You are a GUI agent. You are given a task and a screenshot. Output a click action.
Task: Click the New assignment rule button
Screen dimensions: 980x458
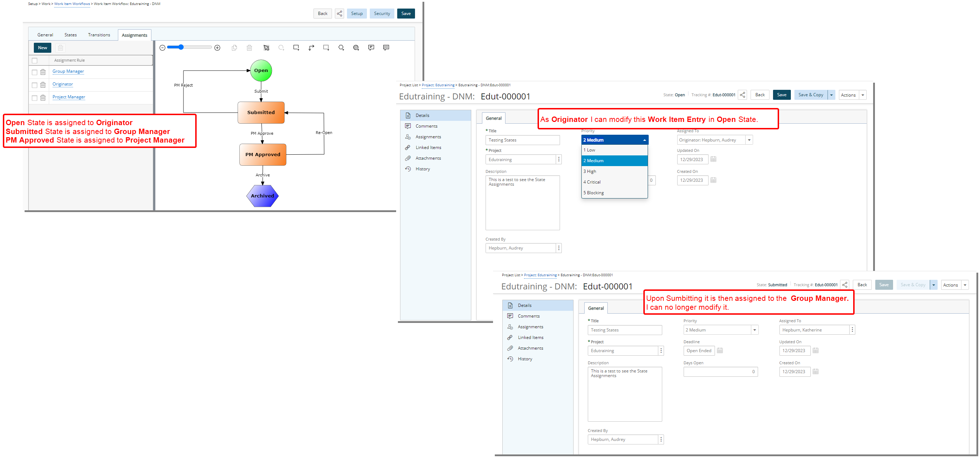tap(43, 48)
